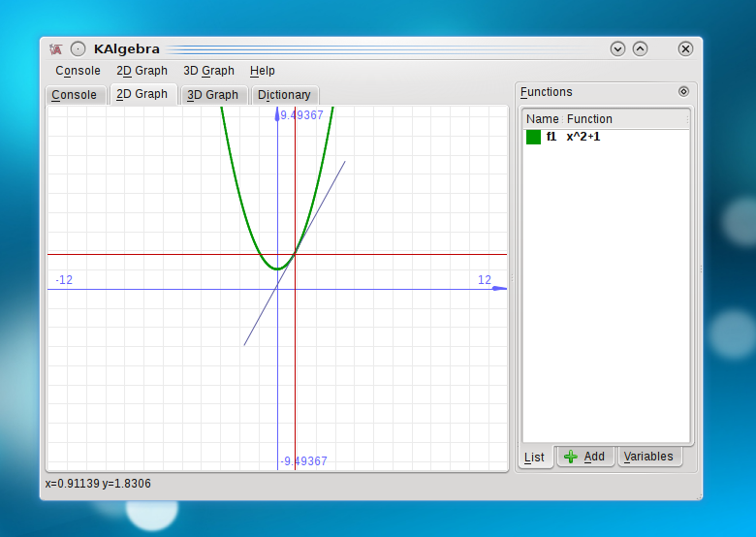Select the x^2+1 function expression
756x537 pixels.
[x=583, y=137]
